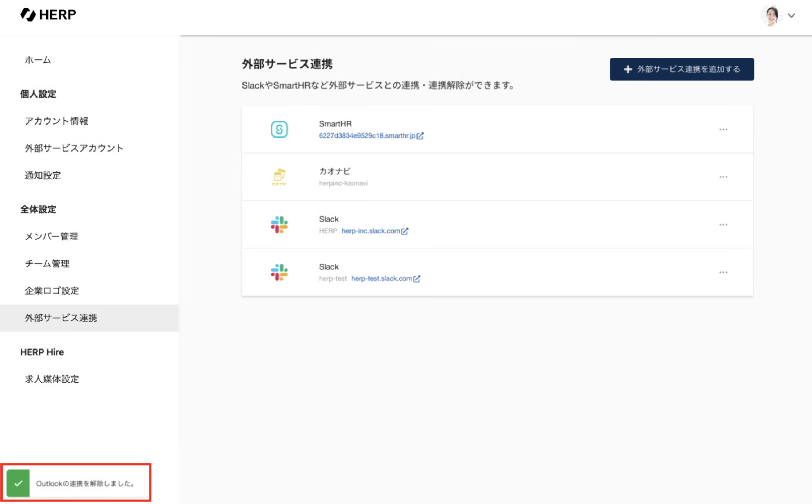Click the HERP logo in header
The image size is (812, 504).
(48, 15)
